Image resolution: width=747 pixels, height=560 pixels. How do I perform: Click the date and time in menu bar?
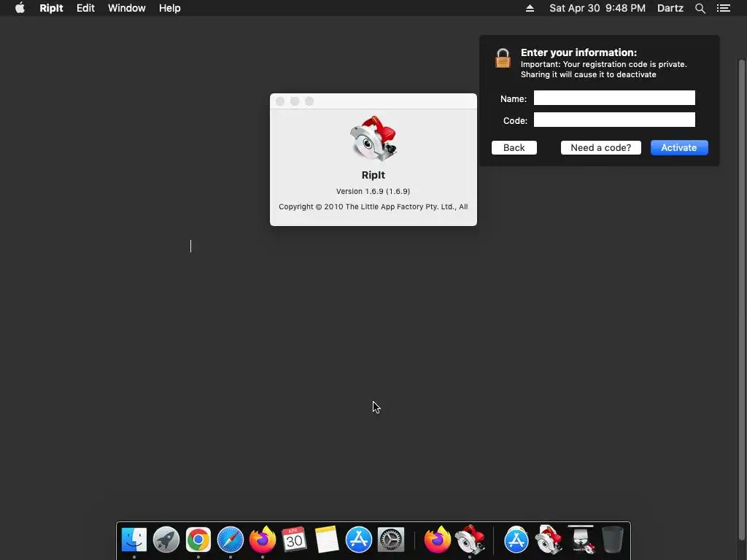pyautogui.click(x=597, y=8)
